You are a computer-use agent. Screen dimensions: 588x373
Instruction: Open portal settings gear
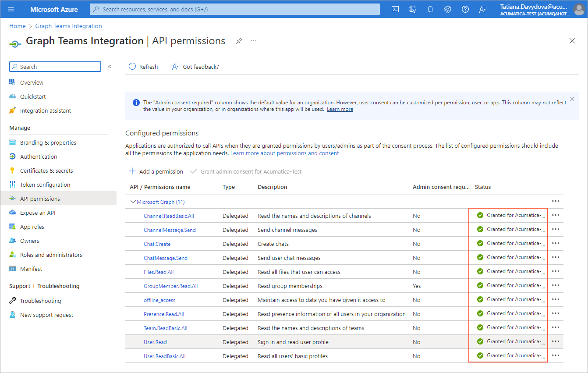[447, 9]
